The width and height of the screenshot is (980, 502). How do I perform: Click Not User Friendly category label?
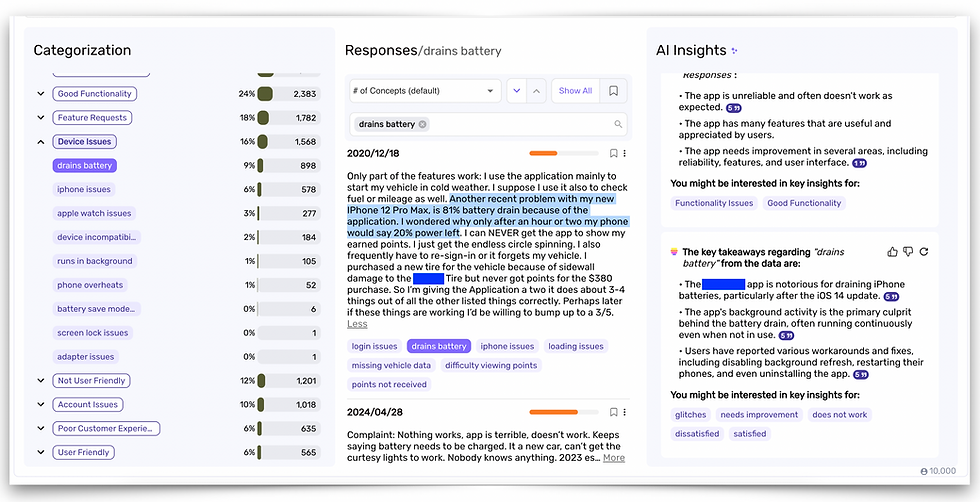(x=91, y=381)
